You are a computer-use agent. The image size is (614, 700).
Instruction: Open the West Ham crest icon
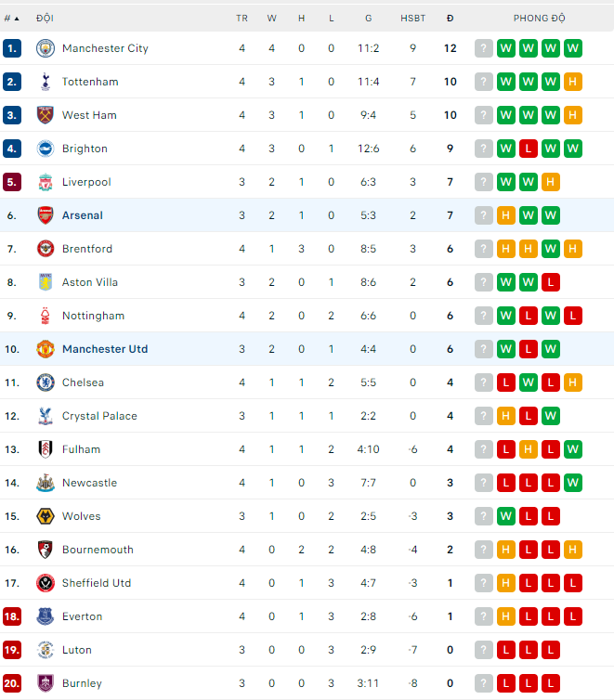[46, 115]
